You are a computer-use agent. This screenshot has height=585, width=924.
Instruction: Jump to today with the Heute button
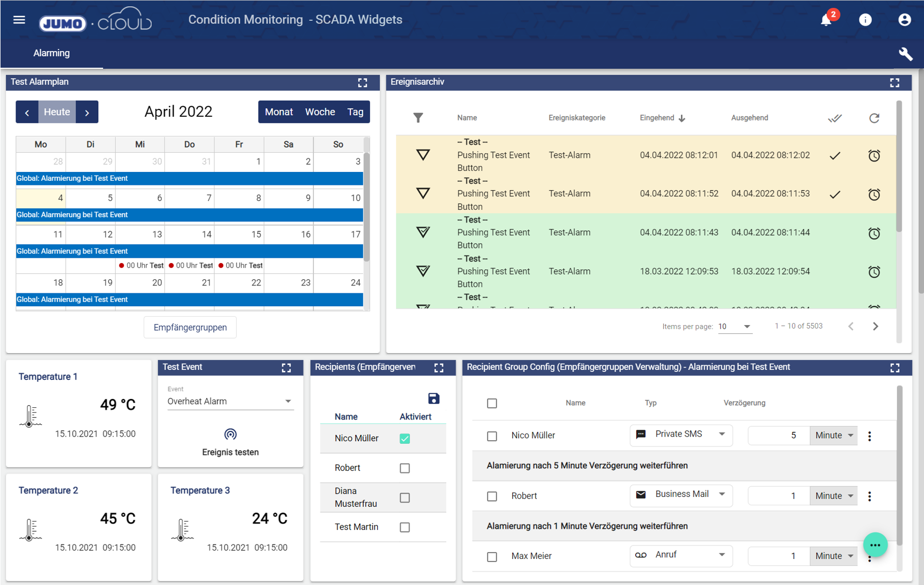coord(57,112)
